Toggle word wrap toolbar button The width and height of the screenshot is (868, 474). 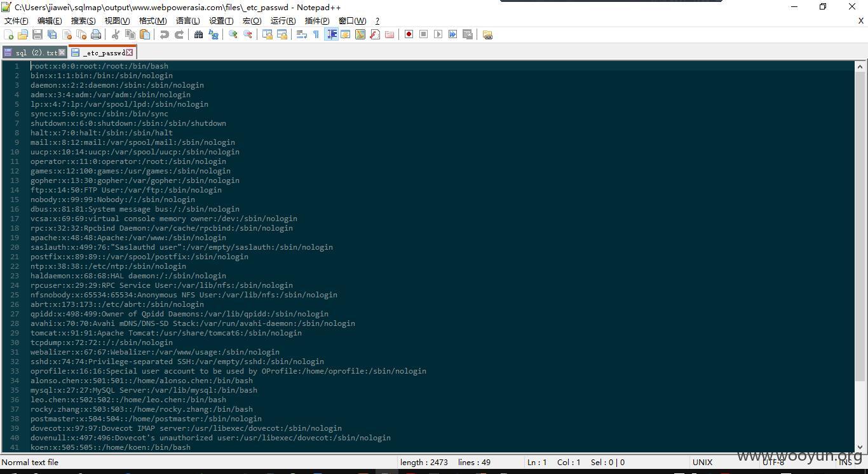click(x=302, y=34)
